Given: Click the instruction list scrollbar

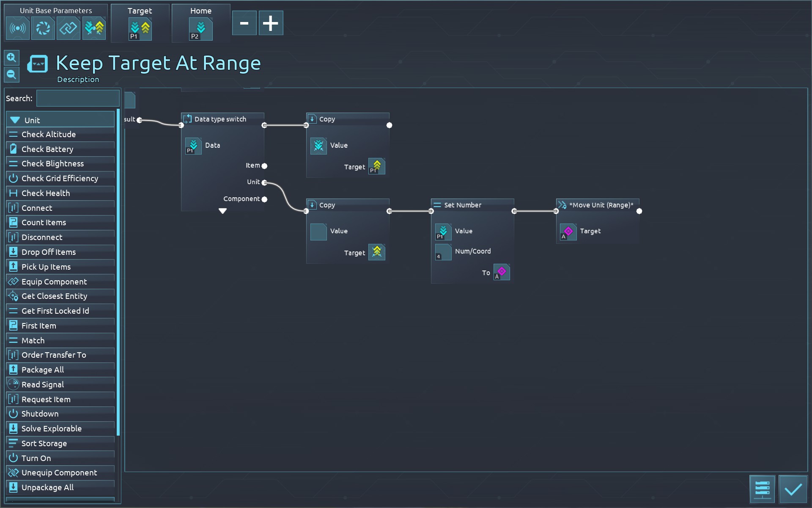Looking at the screenshot, I should coord(118,271).
